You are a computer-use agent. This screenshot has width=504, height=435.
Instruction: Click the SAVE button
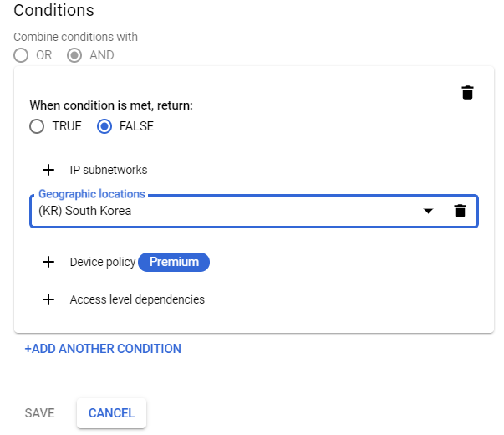(x=40, y=413)
